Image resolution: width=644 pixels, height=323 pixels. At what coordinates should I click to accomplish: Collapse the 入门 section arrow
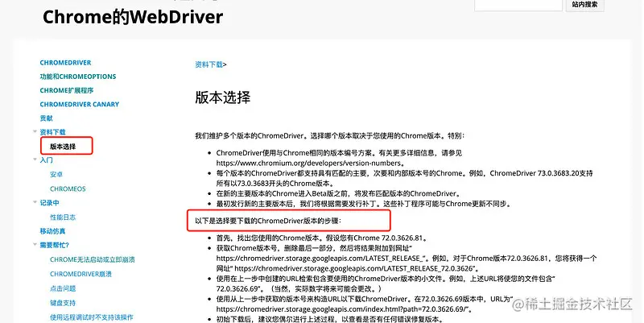[35, 159]
